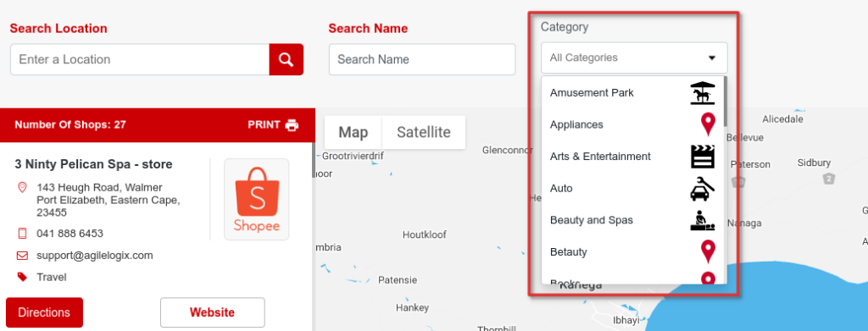Image resolution: width=868 pixels, height=331 pixels.
Task: Select Arts & Entertainment category
Action: pos(632,157)
